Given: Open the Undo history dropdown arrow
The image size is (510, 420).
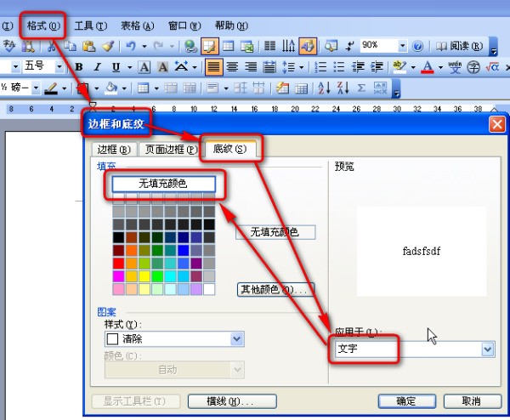Looking at the screenshot, I should pos(144,46).
